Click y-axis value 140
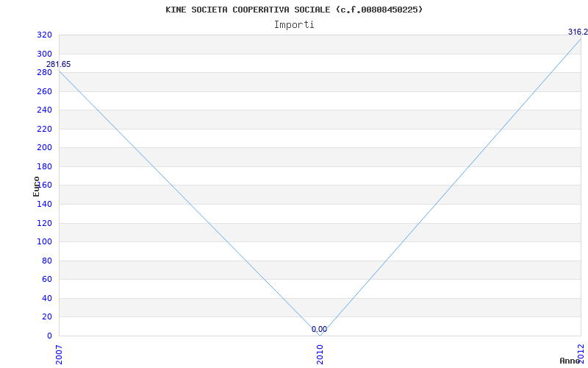Image resolution: width=588 pixels, height=368 pixels. coord(44,205)
